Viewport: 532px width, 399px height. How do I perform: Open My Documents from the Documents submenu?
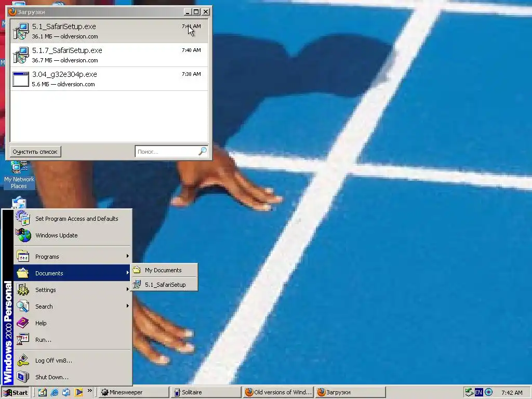click(164, 270)
